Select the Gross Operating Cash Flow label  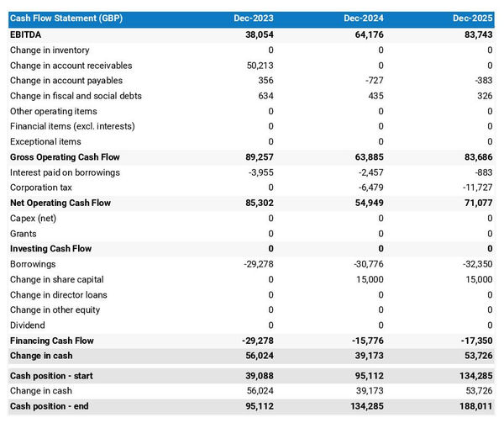click(x=65, y=157)
